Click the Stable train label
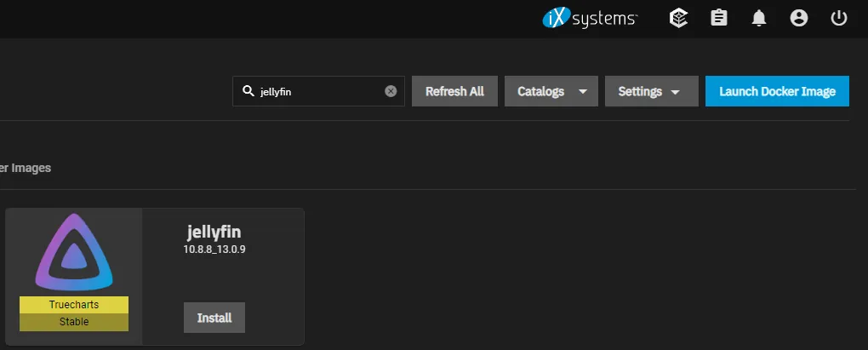This screenshot has width=868, height=350. point(74,322)
